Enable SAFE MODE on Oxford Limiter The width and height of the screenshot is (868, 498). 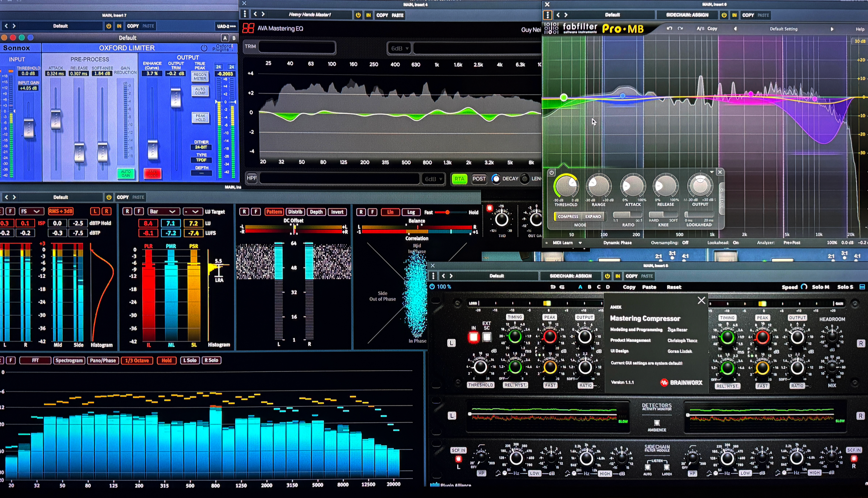pos(152,173)
